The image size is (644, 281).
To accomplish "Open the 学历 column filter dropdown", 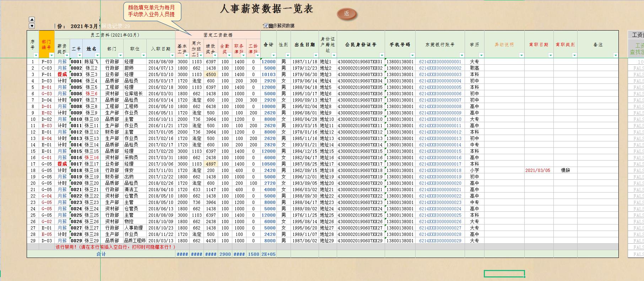I will tap(481, 55).
